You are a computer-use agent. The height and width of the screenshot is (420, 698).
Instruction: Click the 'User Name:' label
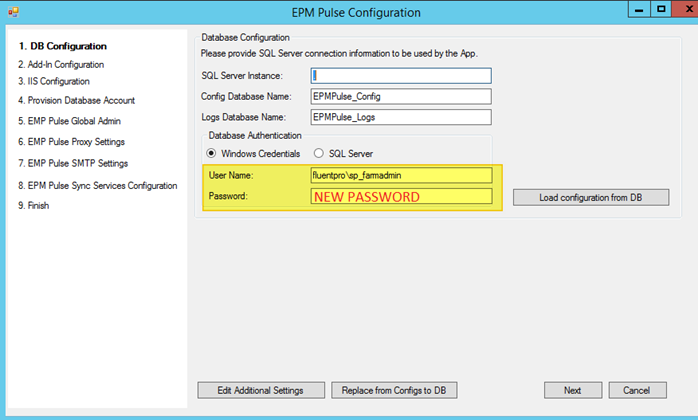(231, 175)
